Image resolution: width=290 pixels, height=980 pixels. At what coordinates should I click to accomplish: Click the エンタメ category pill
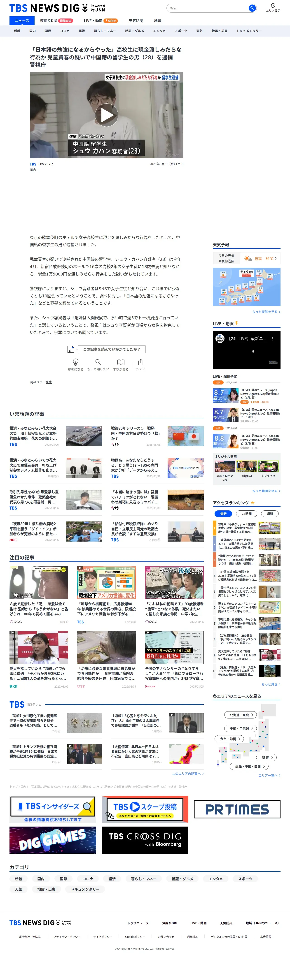(215, 878)
